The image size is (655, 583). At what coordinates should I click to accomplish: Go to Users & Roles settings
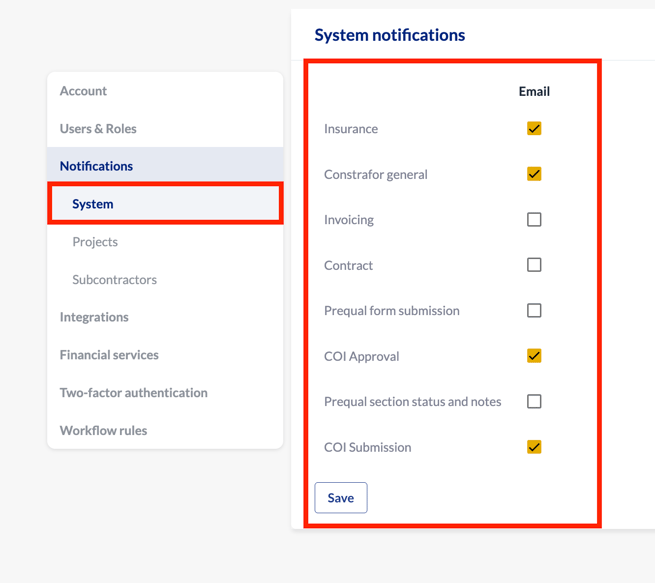98,129
